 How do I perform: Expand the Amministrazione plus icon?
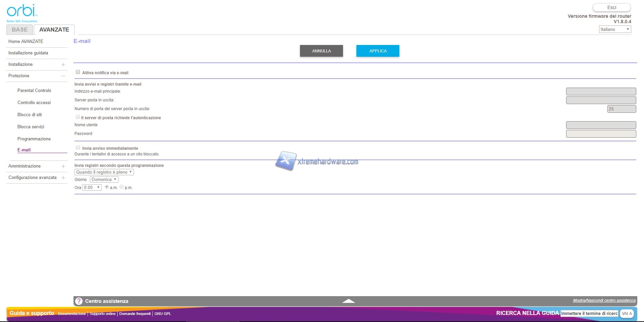(x=63, y=166)
